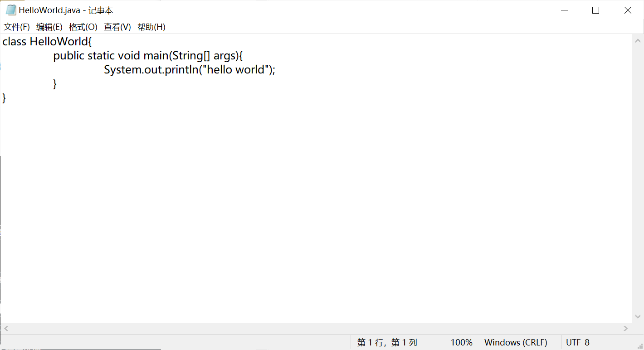Open the 文件(F) menu
Image resolution: width=644 pixels, height=350 pixels.
(17, 27)
